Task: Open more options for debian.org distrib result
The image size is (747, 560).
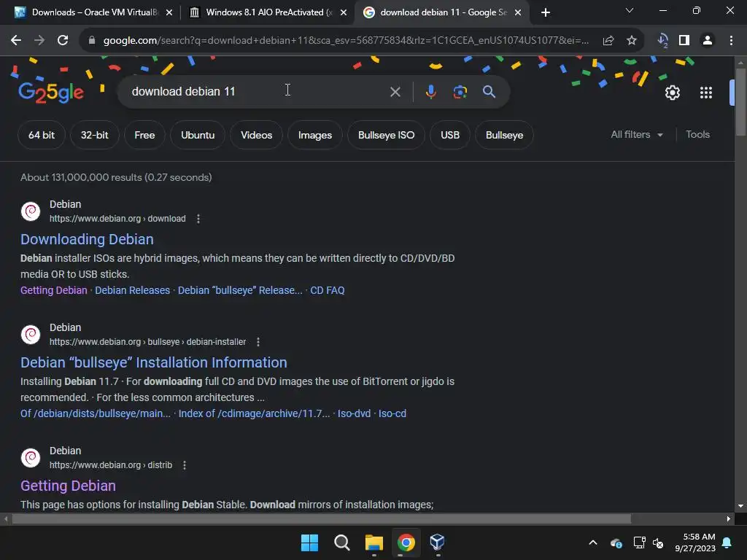Action: click(185, 465)
